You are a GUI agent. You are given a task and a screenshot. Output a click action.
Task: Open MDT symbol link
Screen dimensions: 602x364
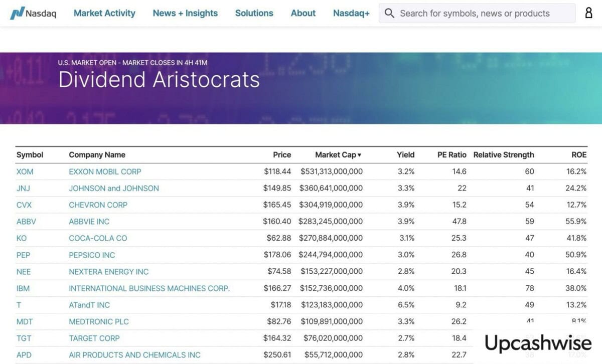pyautogui.click(x=25, y=321)
